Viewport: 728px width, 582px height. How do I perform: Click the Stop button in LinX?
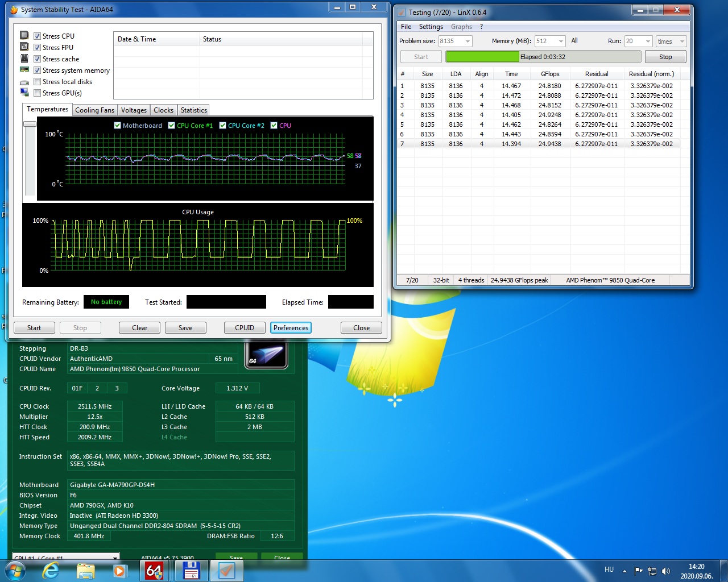pyautogui.click(x=665, y=57)
